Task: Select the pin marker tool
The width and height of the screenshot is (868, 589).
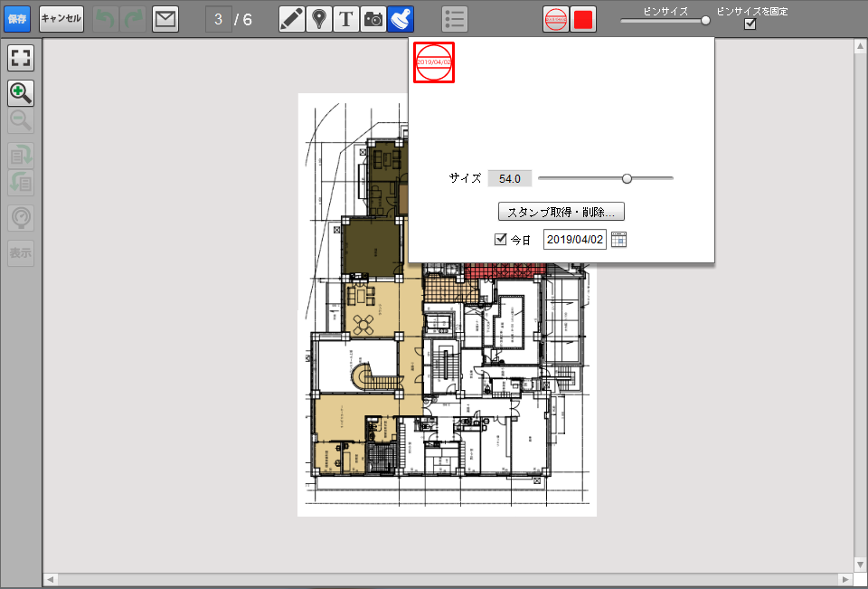Action: point(317,19)
